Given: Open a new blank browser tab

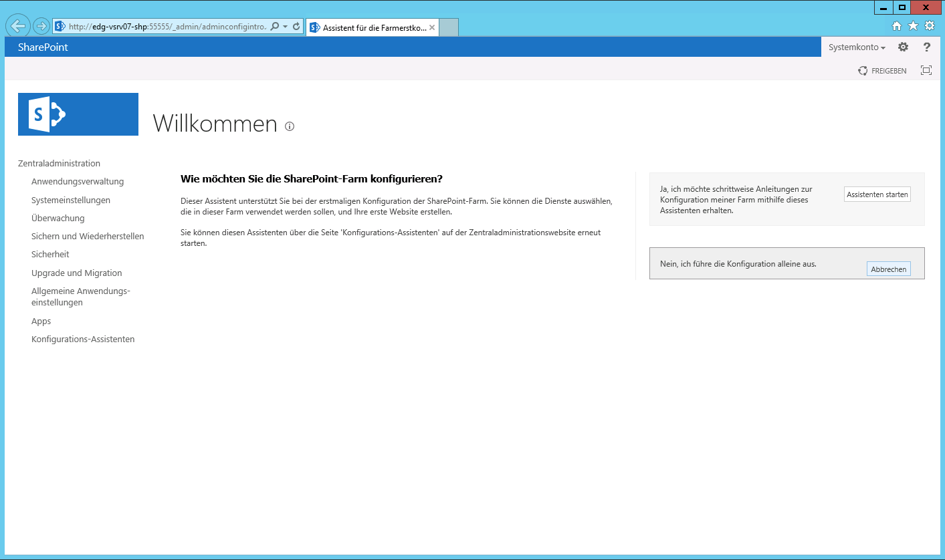Looking at the screenshot, I should (x=449, y=27).
